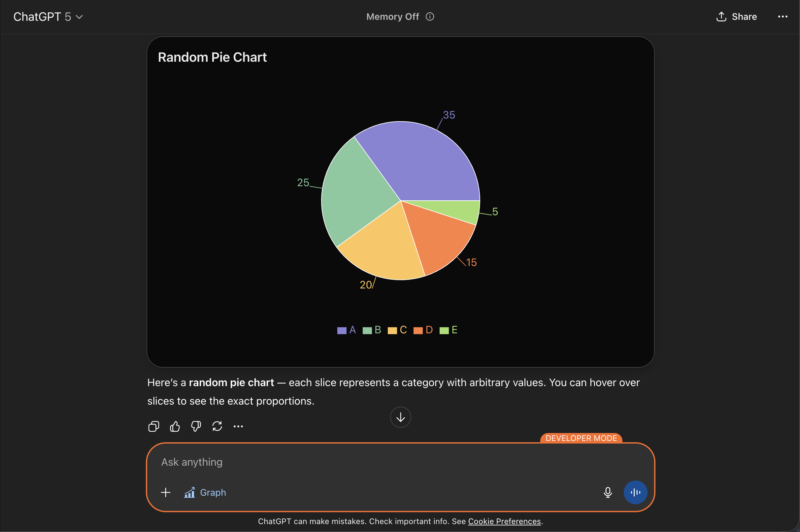This screenshot has height=532, width=800.
Task: Copy the pie chart response
Action: tap(153, 426)
